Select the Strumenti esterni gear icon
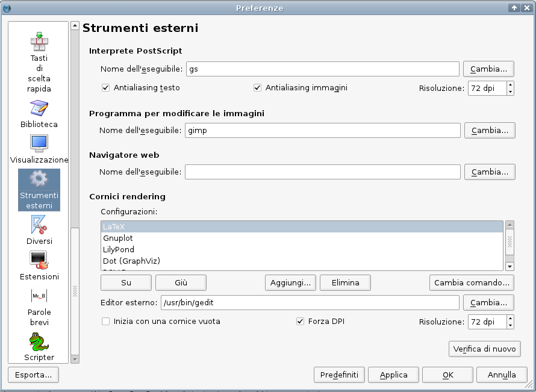This screenshot has width=536, height=392. tap(39, 179)
